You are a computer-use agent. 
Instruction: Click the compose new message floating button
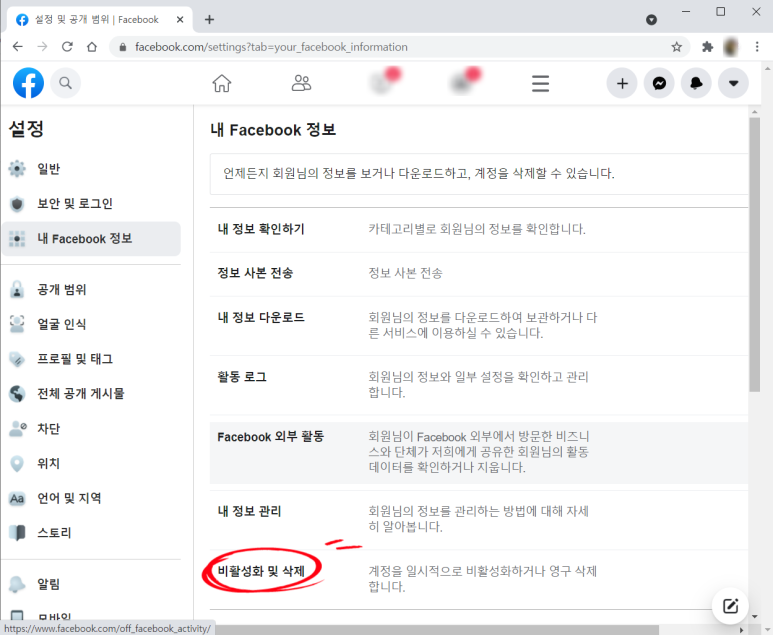(x=730, y=605)
